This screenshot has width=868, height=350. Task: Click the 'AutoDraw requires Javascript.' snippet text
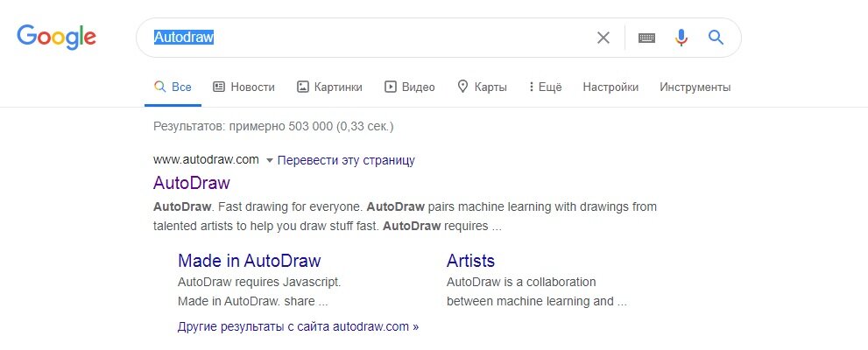click(x=259, y=282)
